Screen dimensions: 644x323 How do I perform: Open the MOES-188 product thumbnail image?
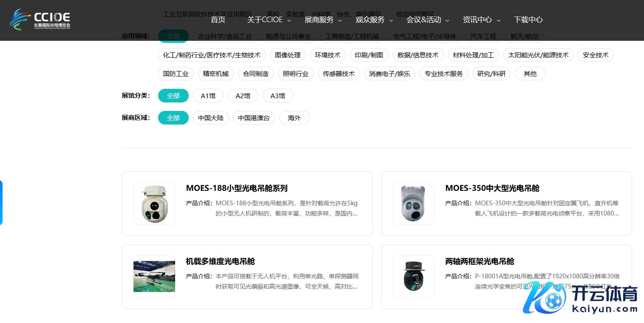pyautogui.click(x=154, y=203)
